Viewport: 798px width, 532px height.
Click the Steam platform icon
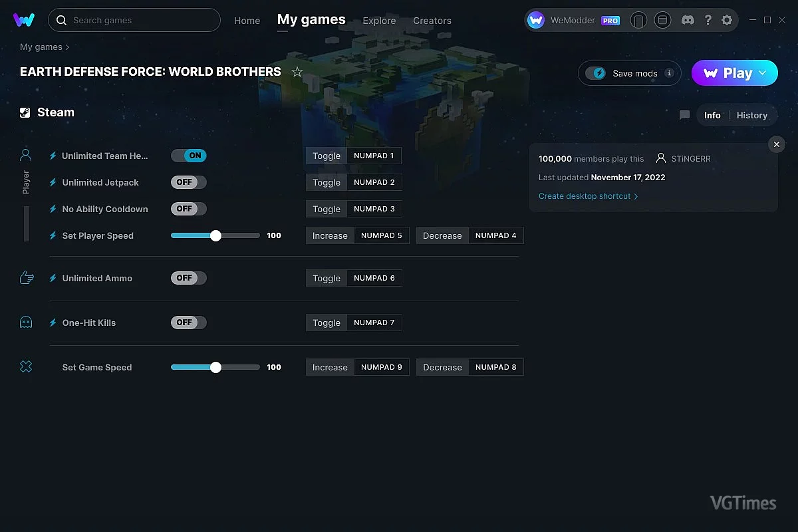[x=25, y=112]
